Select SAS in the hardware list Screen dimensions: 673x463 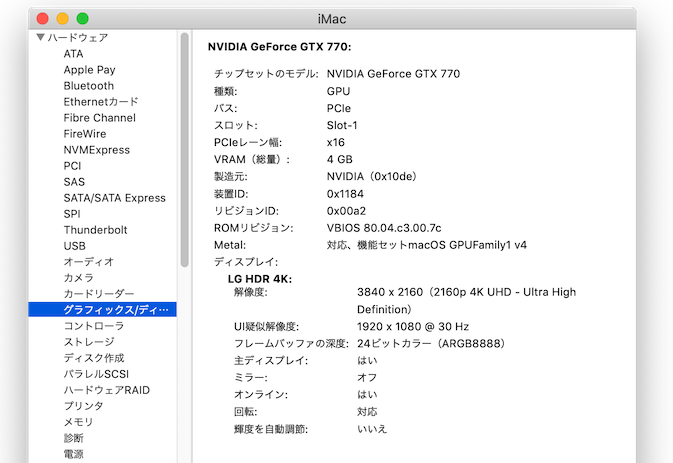[x=74, y=182]
